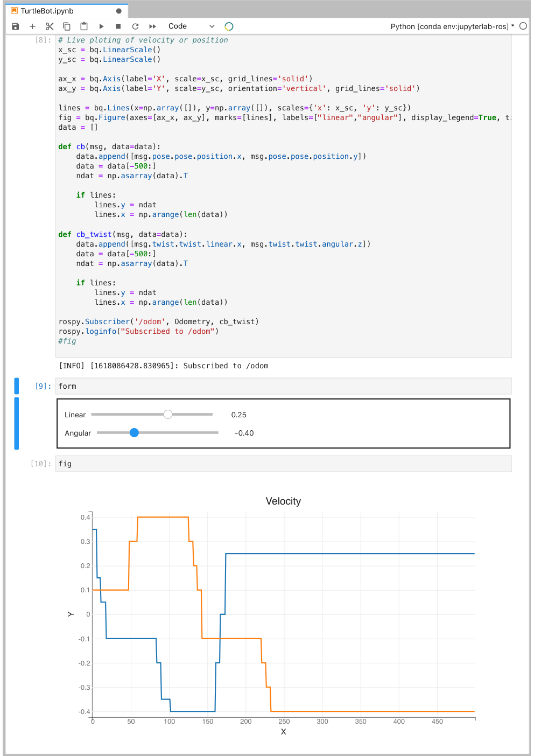Copy the selected cell from the toolbar
Image resolution: width=534 pixels, height=756 pixels.
(67, 26)
